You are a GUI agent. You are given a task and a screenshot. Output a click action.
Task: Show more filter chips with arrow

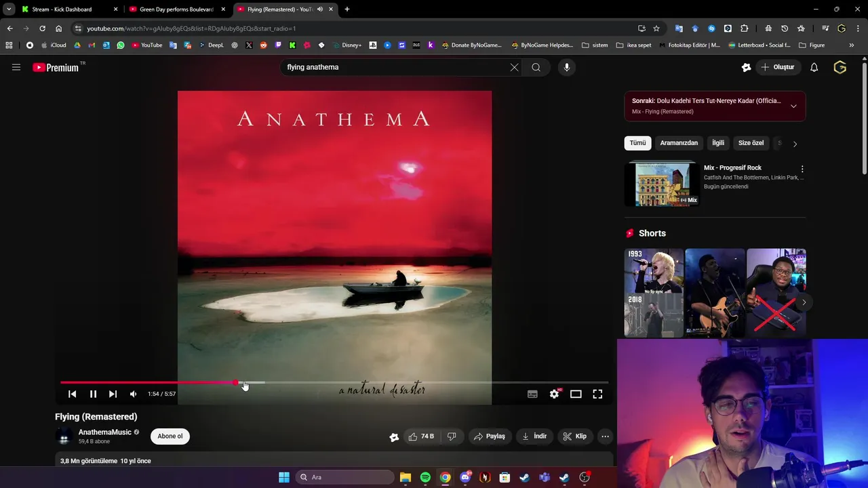795,144
